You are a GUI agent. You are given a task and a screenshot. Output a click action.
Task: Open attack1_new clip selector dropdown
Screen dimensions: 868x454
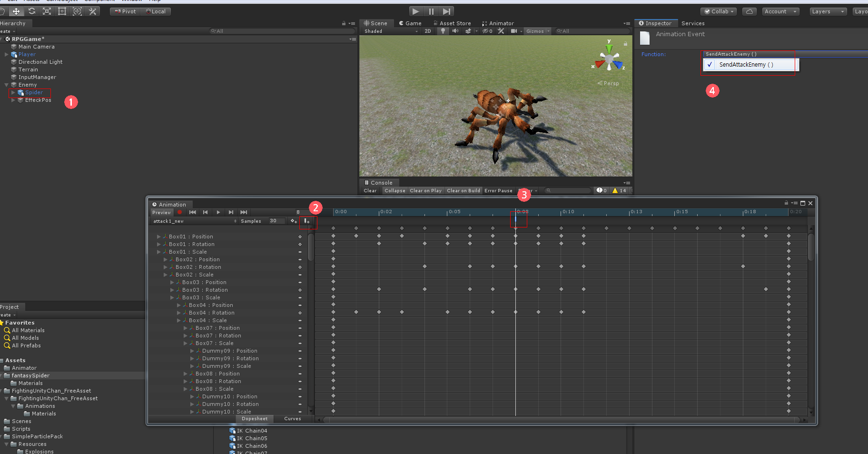(194, 221)
